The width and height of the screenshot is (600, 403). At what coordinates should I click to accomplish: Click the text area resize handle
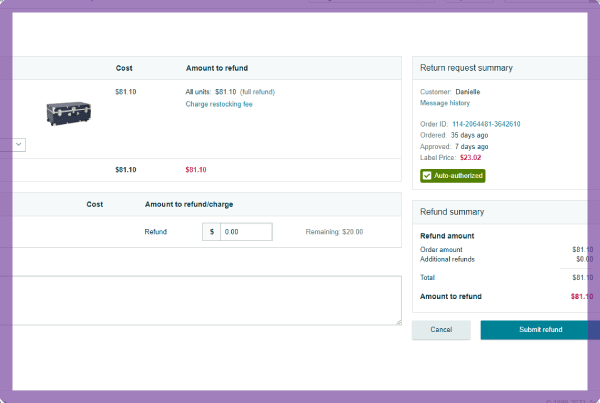pos(398,321)
